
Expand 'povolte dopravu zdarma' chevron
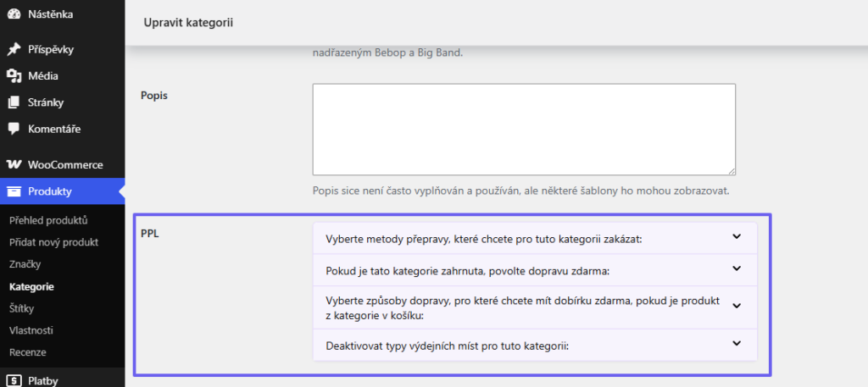737,268
